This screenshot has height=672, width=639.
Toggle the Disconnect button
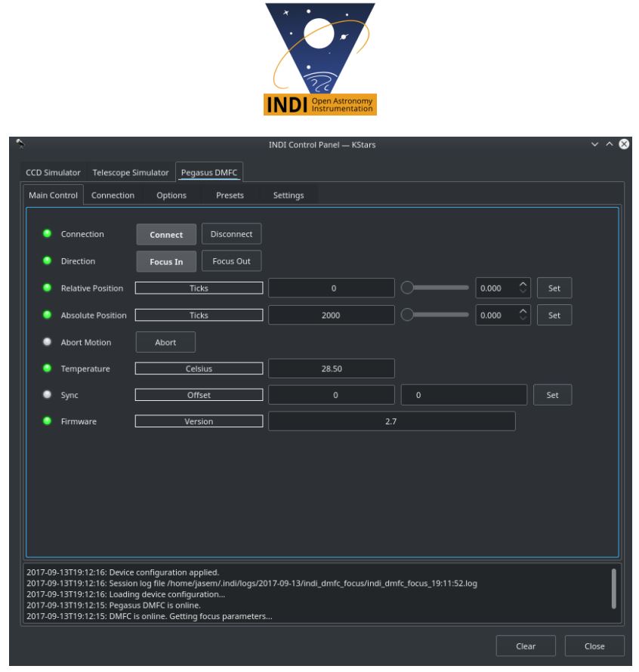232,234
